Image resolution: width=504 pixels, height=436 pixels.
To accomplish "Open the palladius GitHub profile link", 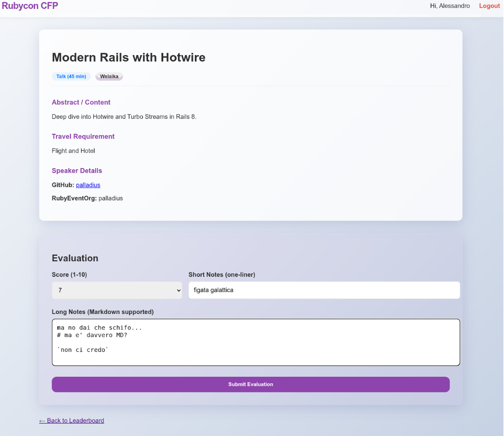I will coord(88,185).
